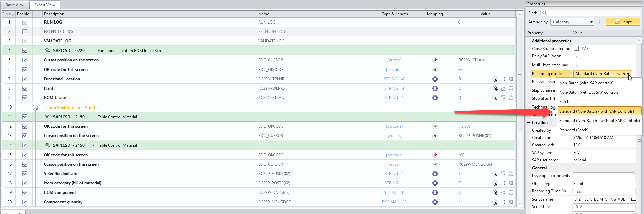This screenshot has height=214, width=644.
Task: Click the upload mapping arrow for Functional Location
Action: pos(435,79)
